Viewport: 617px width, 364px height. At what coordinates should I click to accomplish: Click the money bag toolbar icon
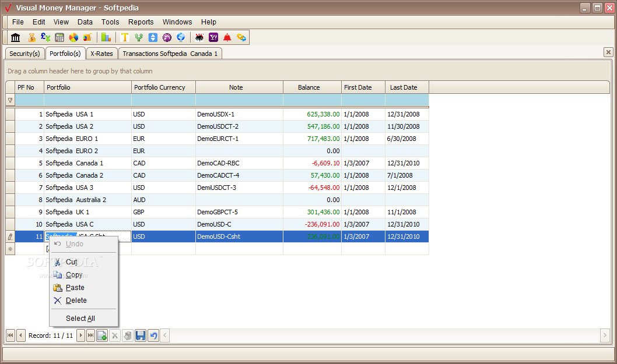click(x=31, y=37)
